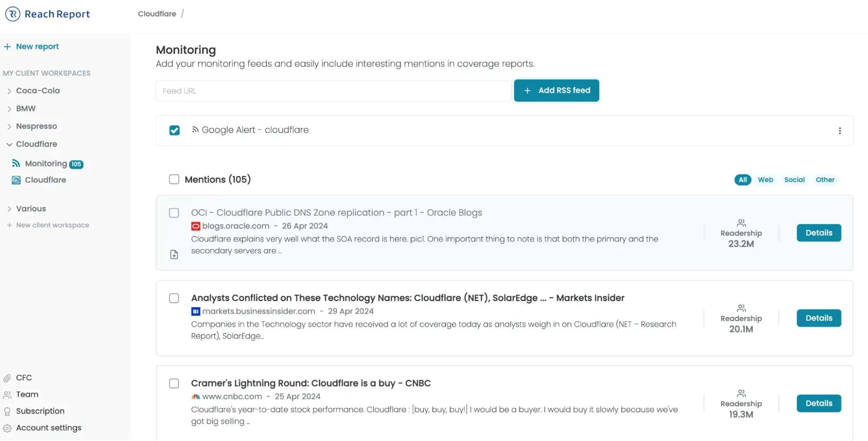Open Details for the Oracle Blogs mention

click(x=819, y=233)
